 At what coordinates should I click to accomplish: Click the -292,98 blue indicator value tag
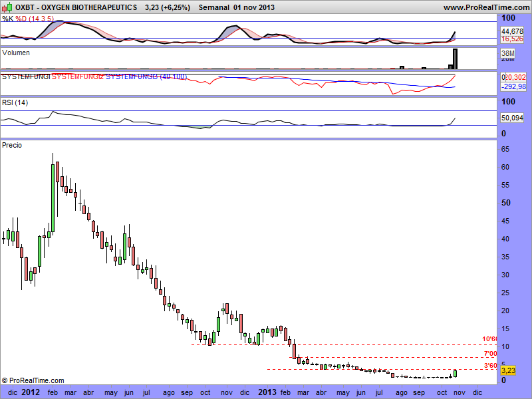pyautogui.click(x=513, y=86)
